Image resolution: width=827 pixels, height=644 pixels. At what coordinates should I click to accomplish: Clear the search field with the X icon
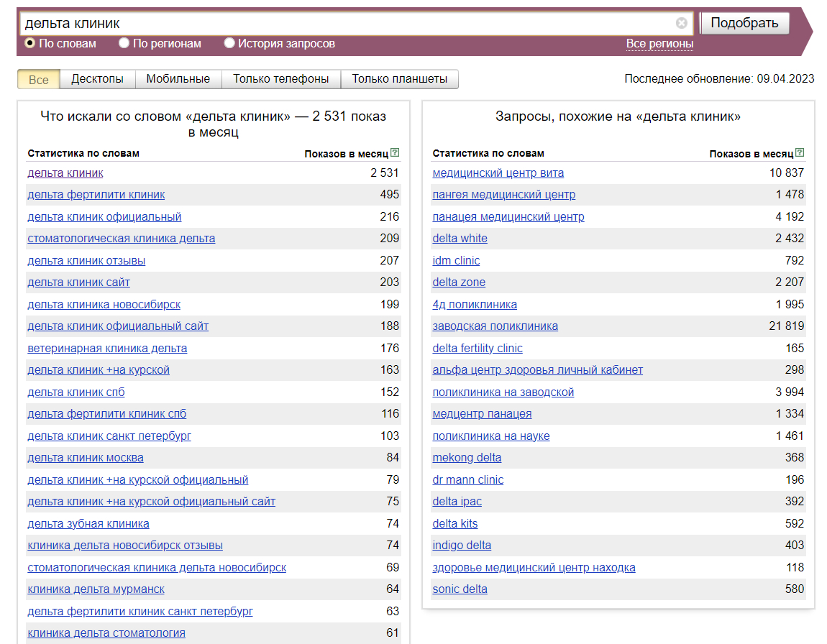click(x=681, y=23)
